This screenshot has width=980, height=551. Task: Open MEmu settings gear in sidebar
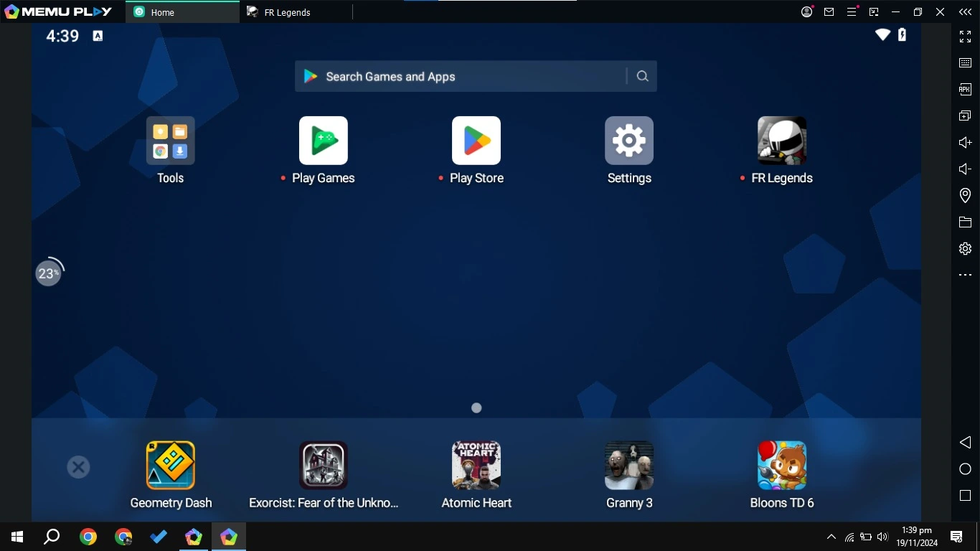(966, 249)
